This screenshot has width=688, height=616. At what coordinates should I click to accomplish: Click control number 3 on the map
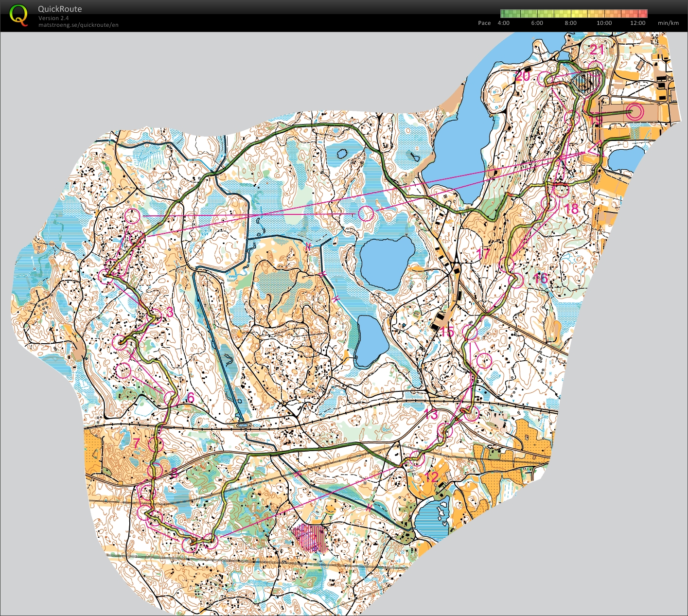(x=170, y=312)
